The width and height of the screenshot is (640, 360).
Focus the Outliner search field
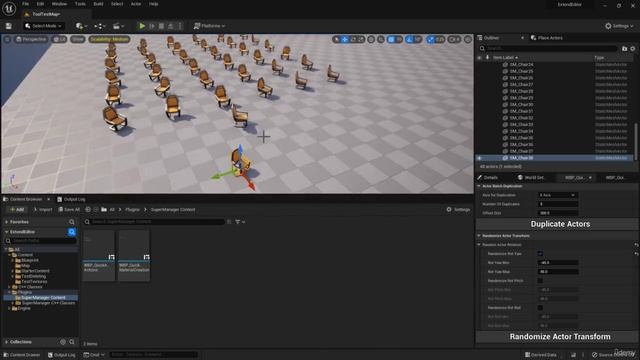[549, 49]
